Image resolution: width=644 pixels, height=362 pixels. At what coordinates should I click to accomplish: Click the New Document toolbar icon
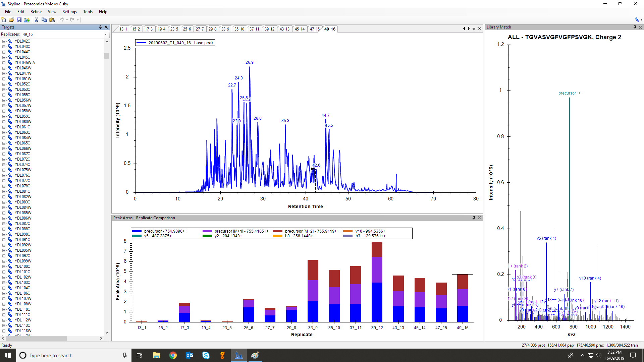(4, 20)
